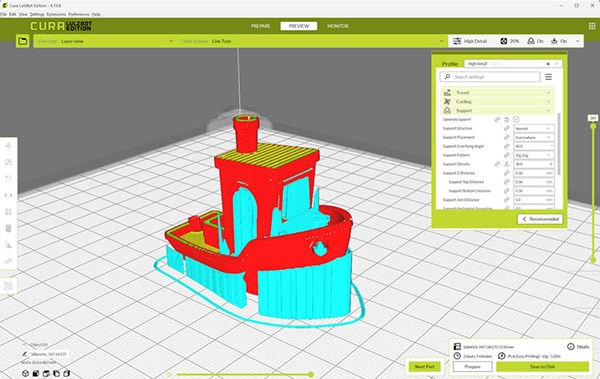Open the Color scheme Line Type dropdown
The height and width of the screenshot is (379, 600).
[312, 41]
